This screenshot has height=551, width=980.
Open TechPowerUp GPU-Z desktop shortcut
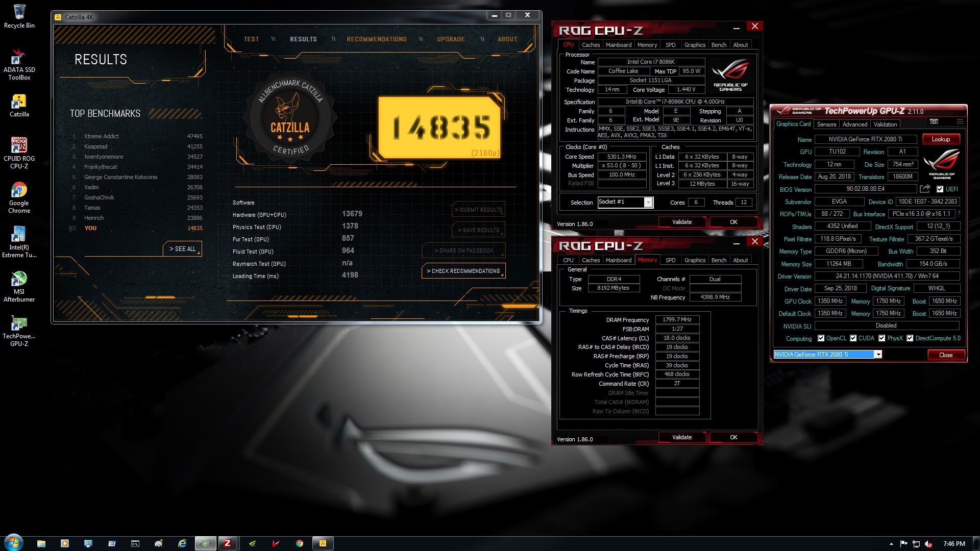19,331
